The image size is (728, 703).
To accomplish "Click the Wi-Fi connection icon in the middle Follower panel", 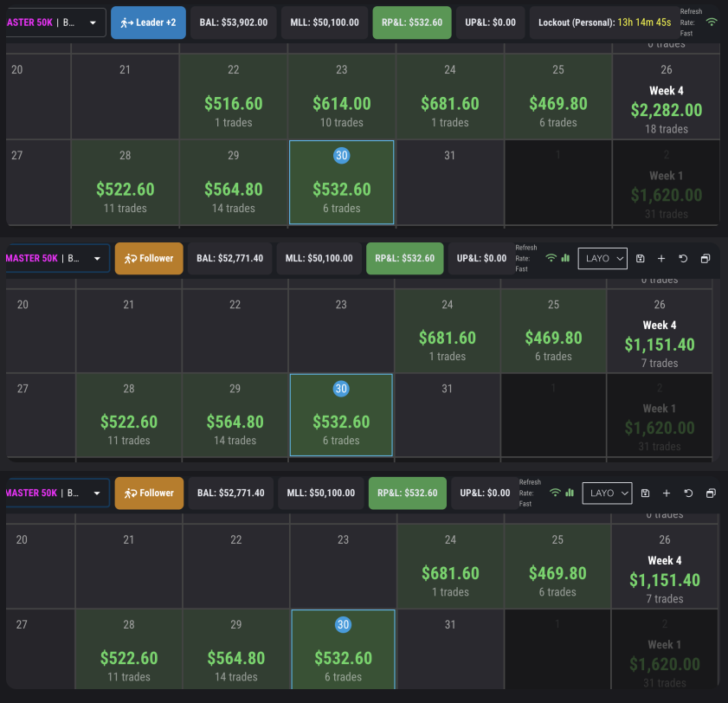I will (551, 258).
